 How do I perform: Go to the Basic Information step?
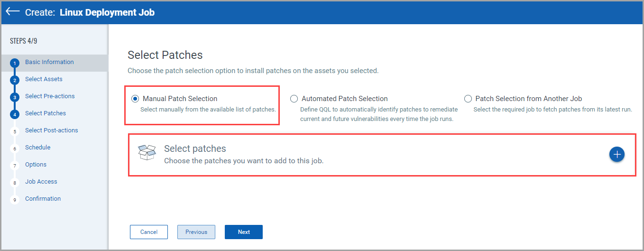(x=49, y=62)
